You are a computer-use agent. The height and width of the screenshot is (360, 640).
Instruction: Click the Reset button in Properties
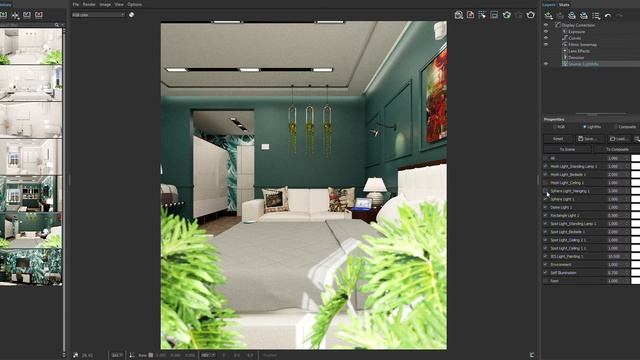click(558, 139)
